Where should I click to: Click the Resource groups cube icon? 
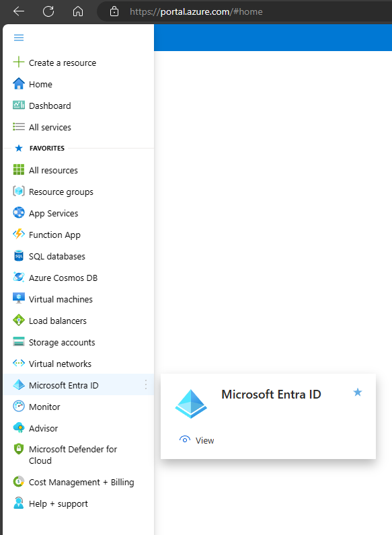tap(19, 191)
